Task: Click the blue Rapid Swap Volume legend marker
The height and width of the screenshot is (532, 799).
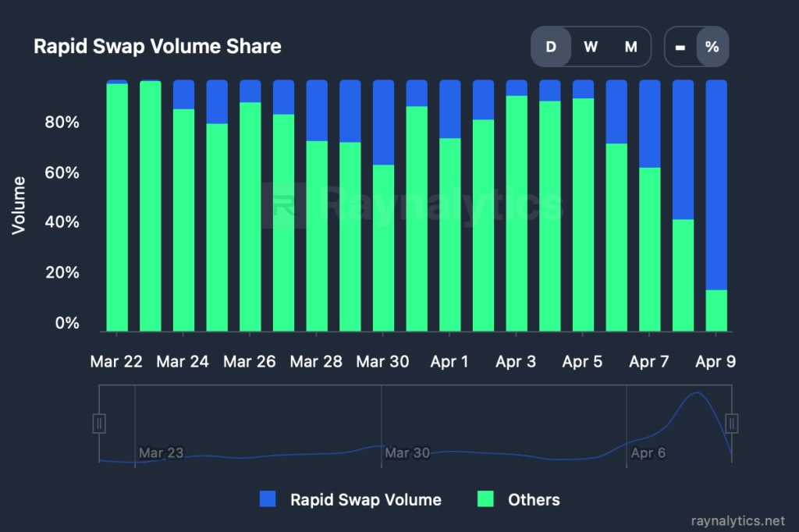Action: [x=269, y=499]
